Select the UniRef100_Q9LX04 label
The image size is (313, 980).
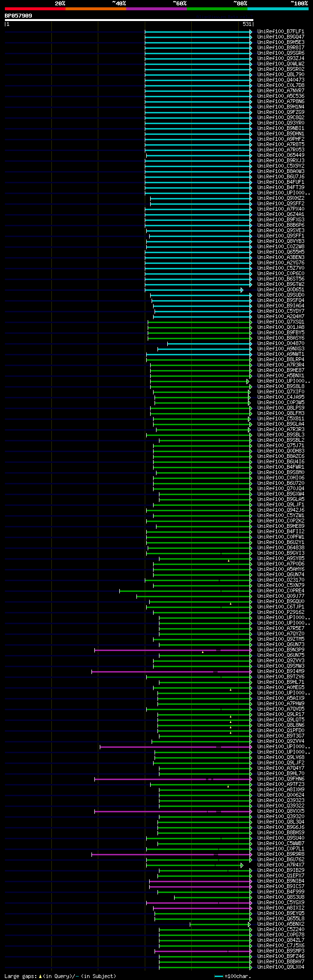281,967
